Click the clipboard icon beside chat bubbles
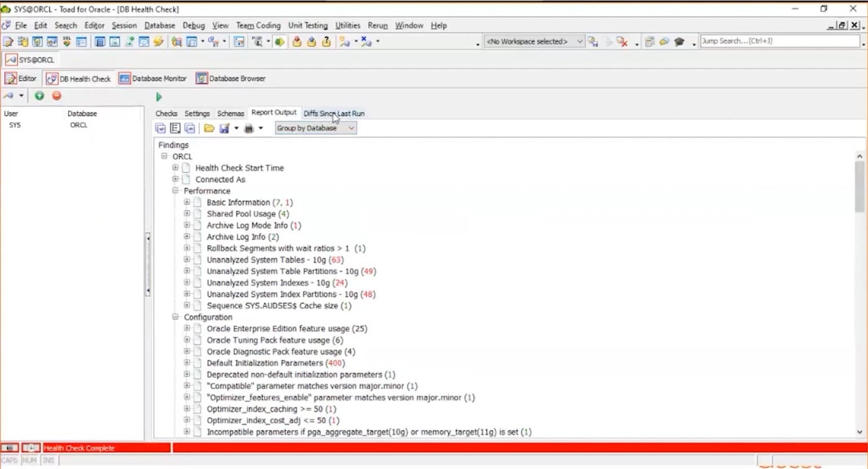This screenshot has width=868, height=469. click(x=650, y=42)
